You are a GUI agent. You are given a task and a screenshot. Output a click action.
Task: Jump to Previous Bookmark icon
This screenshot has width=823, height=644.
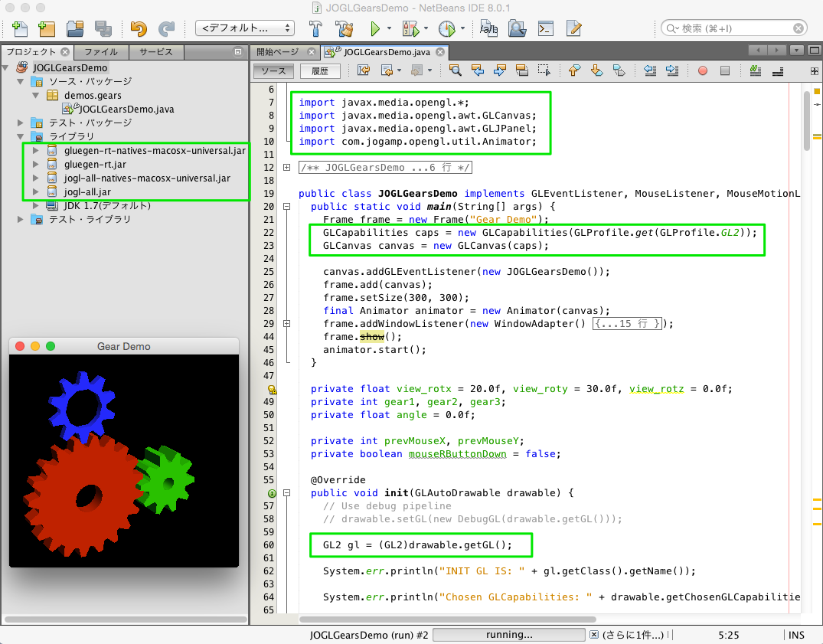pyautogui.click(x=575, y=70)
